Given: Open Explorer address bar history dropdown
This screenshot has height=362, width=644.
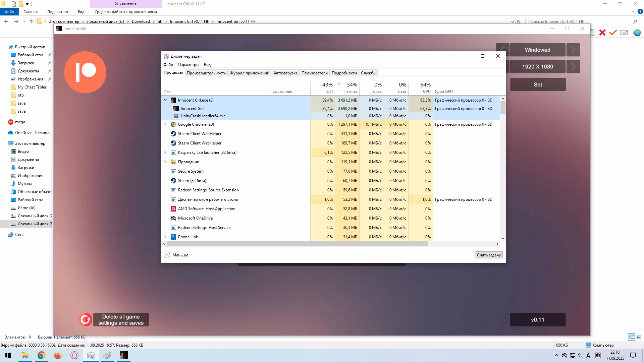Looking at the screenshot, I should (x=513, y=21).
